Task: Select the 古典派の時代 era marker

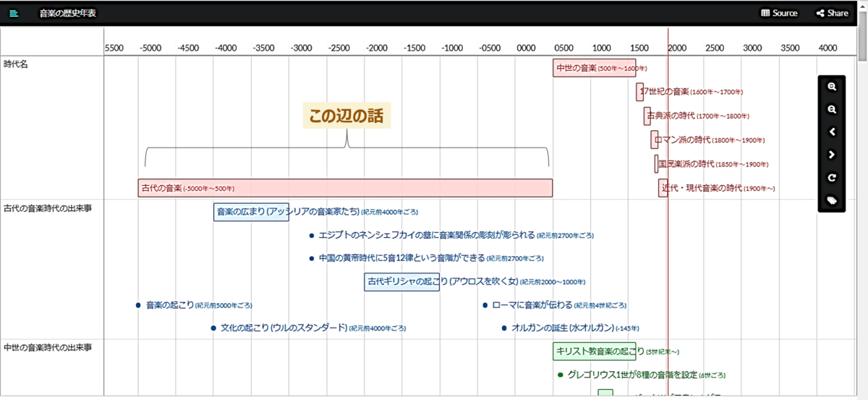Action: click(x=647, y=116)
